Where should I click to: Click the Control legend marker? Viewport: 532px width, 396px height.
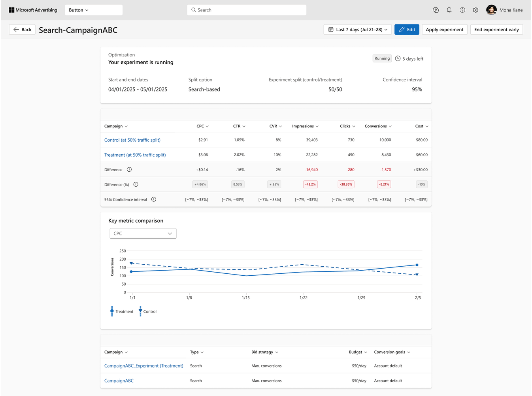click(x=140, y=311)
